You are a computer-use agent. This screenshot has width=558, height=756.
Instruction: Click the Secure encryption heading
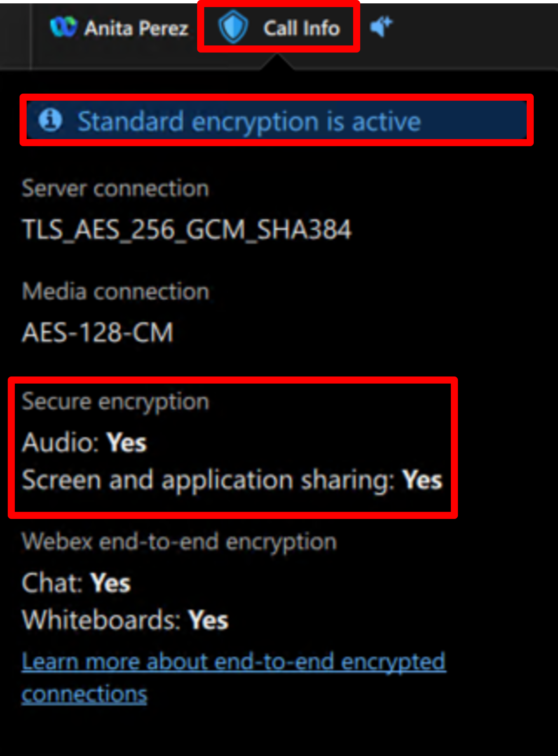[116, 402]
